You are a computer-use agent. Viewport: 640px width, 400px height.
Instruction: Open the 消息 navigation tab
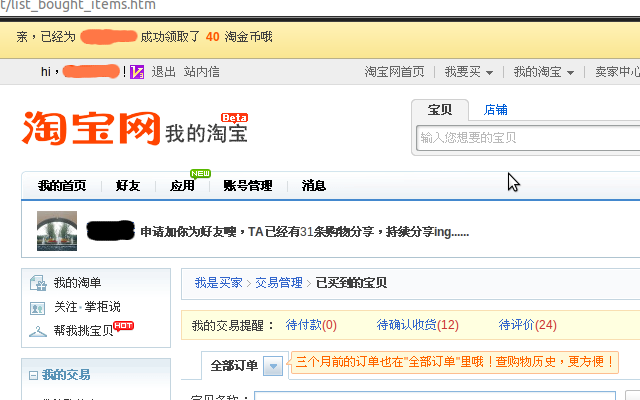313,186
